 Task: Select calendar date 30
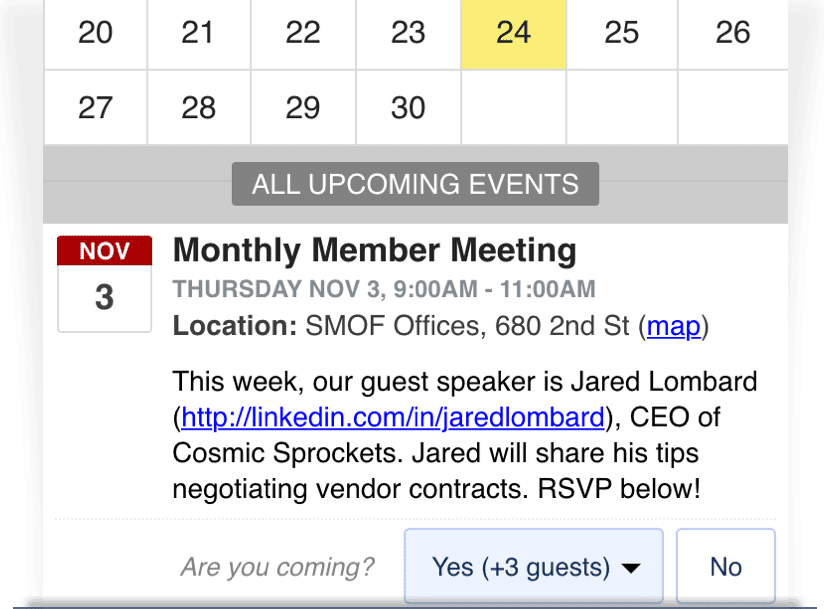point(408,107)
